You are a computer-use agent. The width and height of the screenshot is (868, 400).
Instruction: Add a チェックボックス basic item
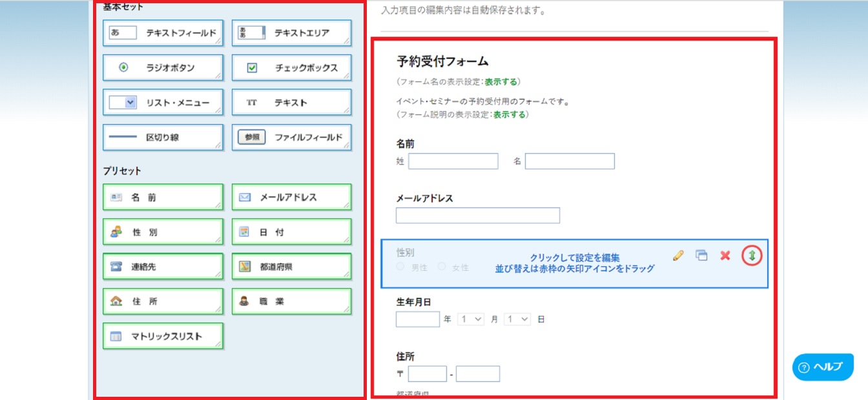click(x=291, y=68)
